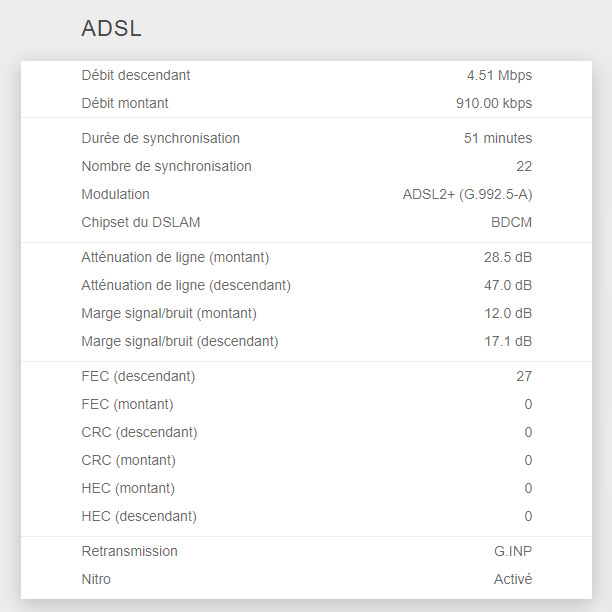
Task: Click the Chipset du DSLAM row
Action: [306, 222]
